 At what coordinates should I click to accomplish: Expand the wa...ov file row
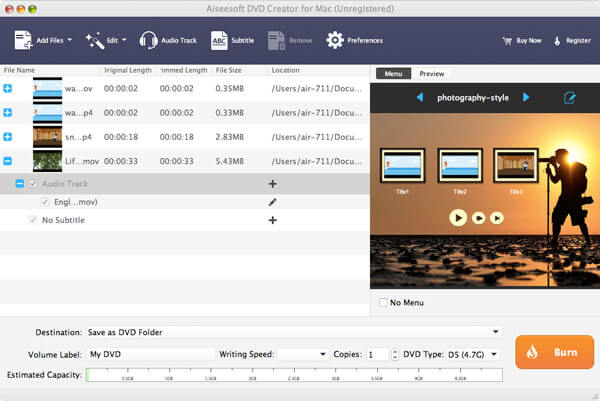(x=8, y=88)
